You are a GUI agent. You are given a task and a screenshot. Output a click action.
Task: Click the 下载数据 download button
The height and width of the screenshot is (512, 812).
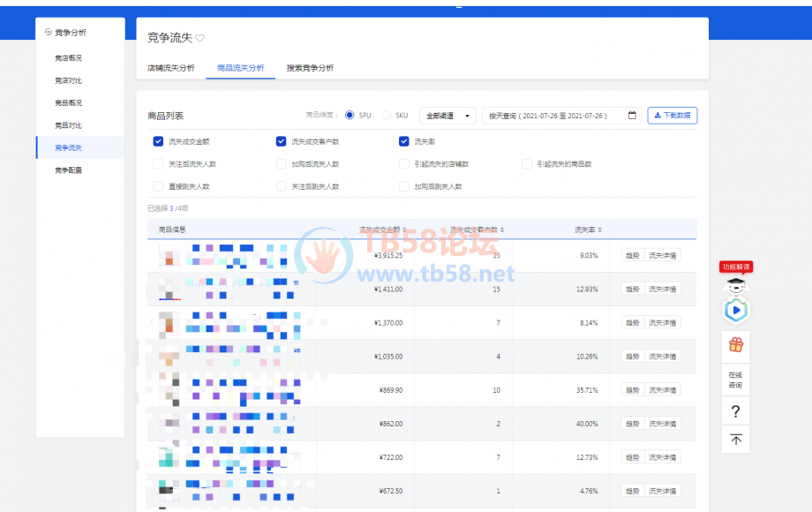click(x=672, y=116)
